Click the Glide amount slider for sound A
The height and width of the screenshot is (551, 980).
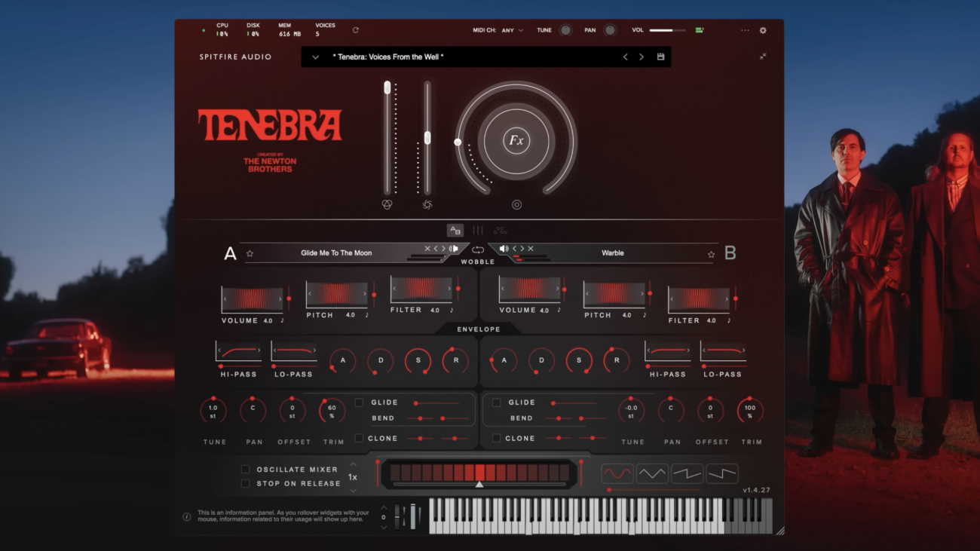point(436,403)
